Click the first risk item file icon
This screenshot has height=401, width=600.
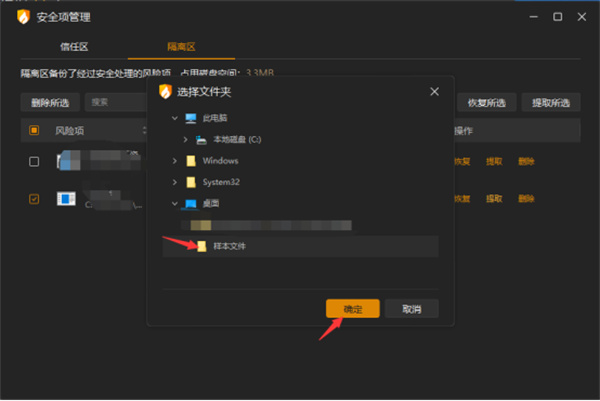click(x=68, y=160)
